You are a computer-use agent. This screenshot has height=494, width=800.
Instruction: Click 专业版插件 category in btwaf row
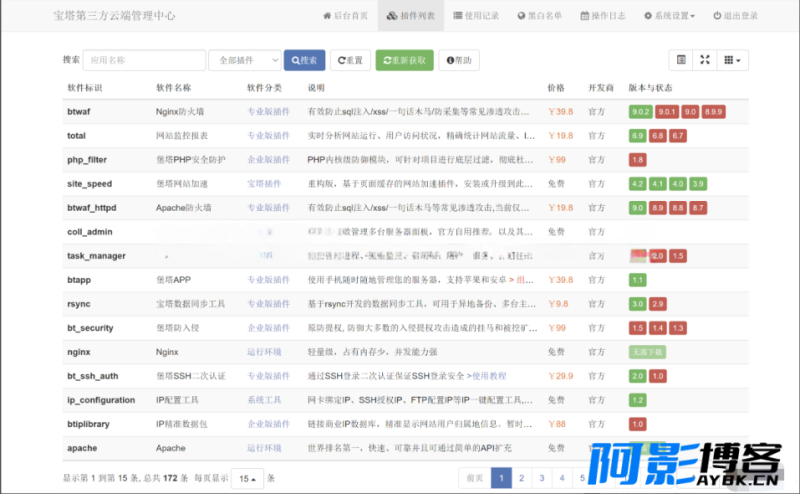pos(268,112)
